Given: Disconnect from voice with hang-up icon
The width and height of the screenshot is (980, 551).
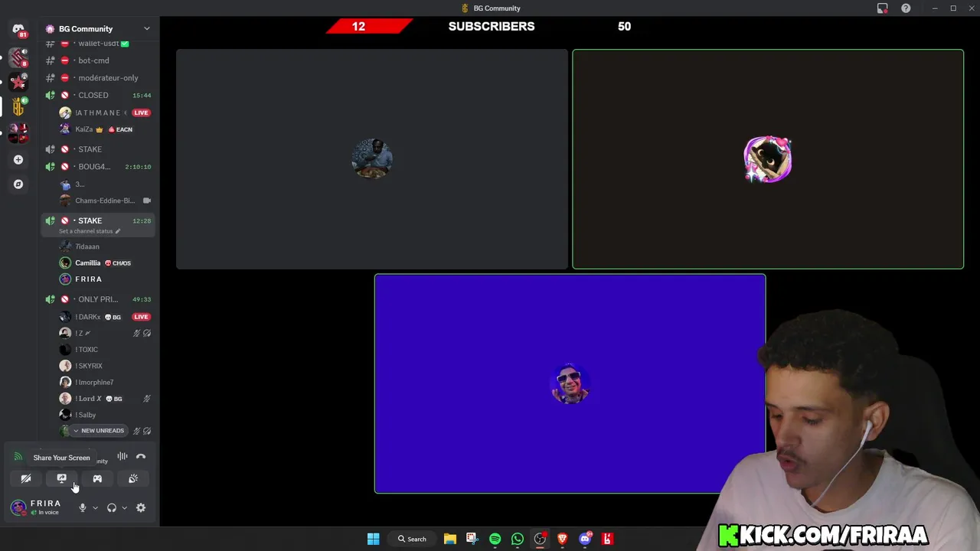Looking at the screenshot, I should tap(141, 457).
